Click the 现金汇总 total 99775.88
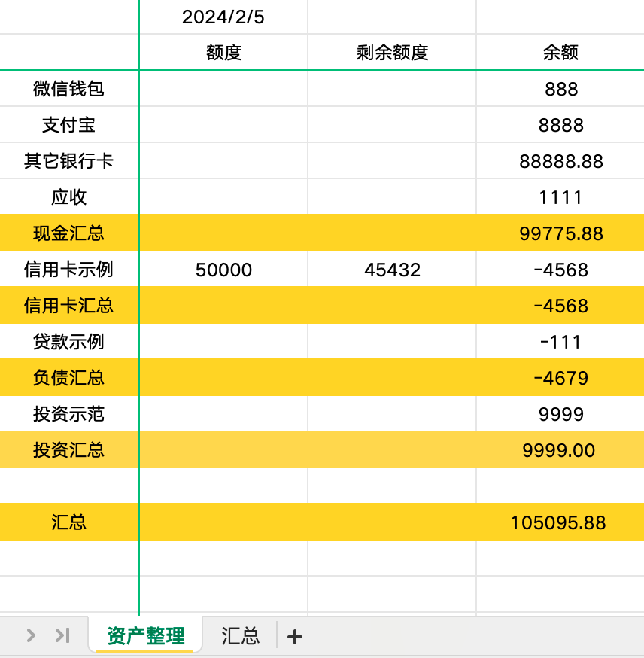 (560, 233)
